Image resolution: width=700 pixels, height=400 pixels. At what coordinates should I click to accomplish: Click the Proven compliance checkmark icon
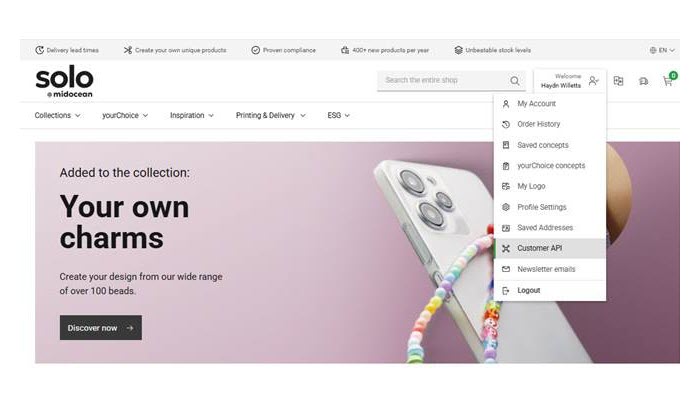pos(255,50)
